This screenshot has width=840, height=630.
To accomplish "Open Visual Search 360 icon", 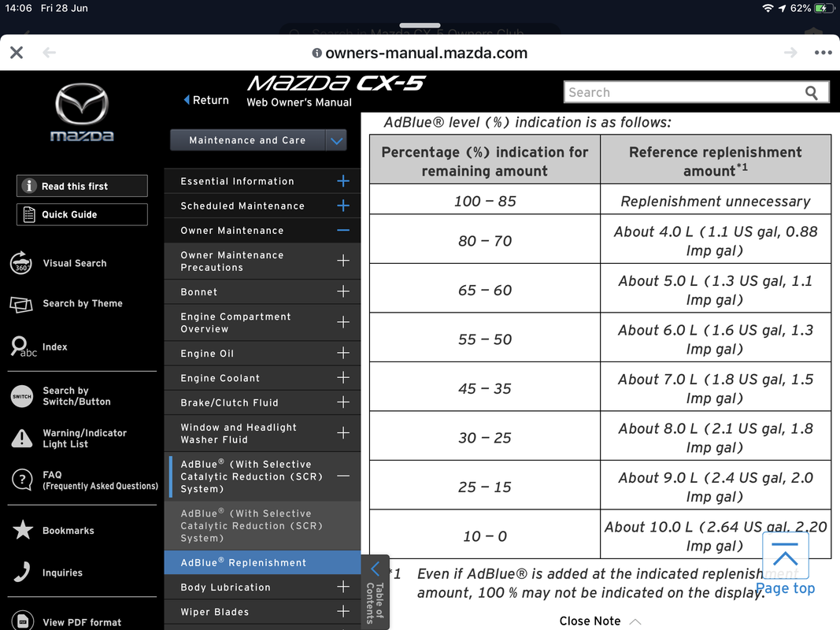I will tap(21, 263).
